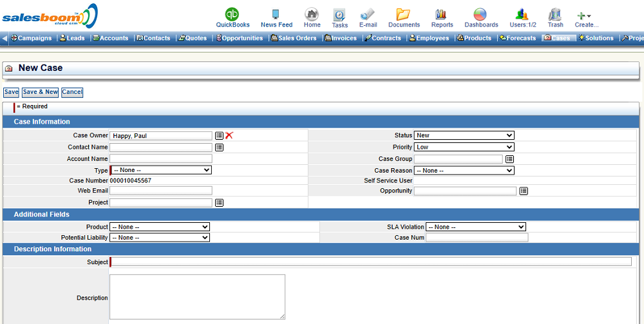644x324 pixels.
Task: Click the Save & New button
Action: (x=41, y=92)
